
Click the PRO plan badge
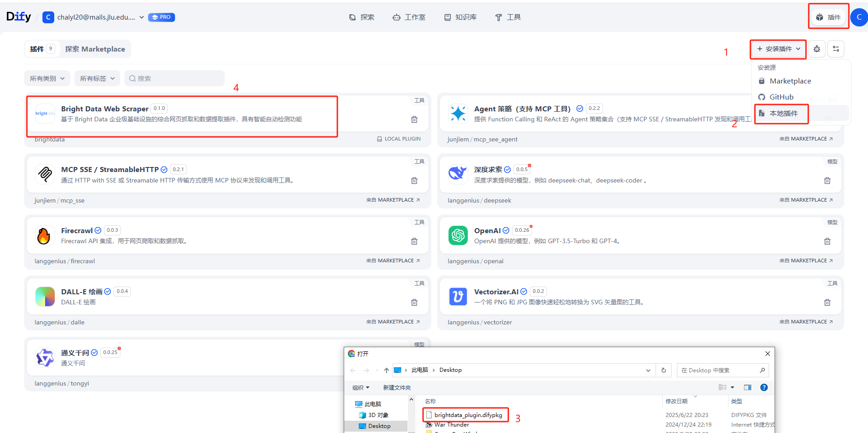(162, 17)
